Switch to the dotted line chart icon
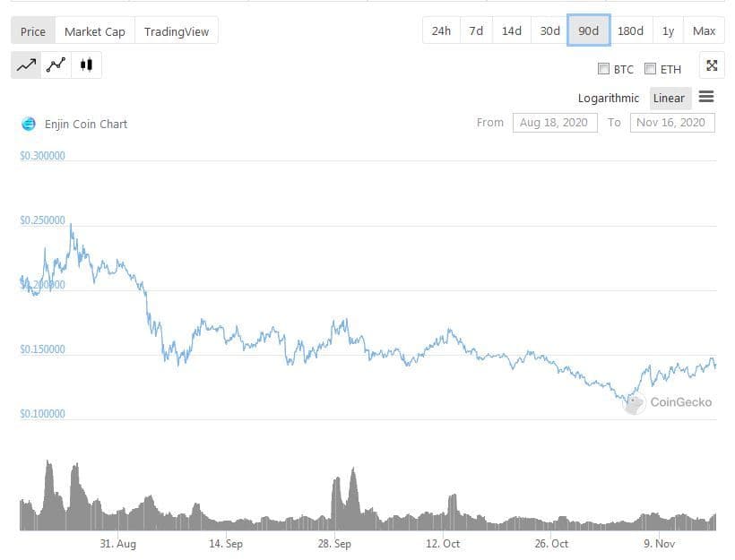Image resolution: width=735 pixels, height=560 pixels. pyautogui.click(x=56, y=65)
